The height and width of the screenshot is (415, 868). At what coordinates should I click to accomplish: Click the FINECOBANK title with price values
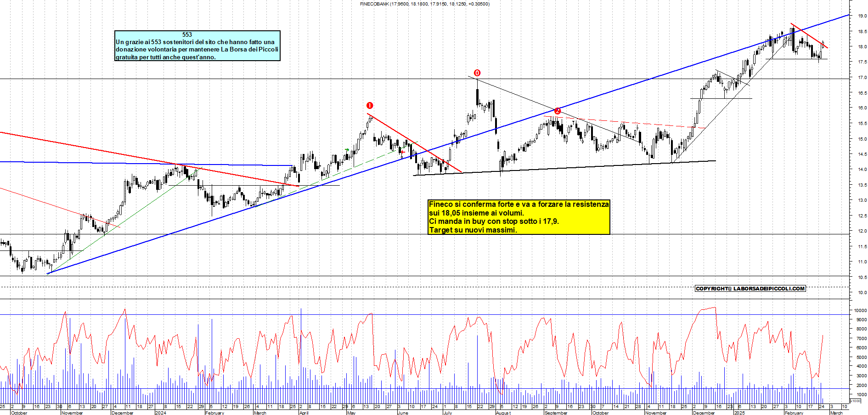424,4
